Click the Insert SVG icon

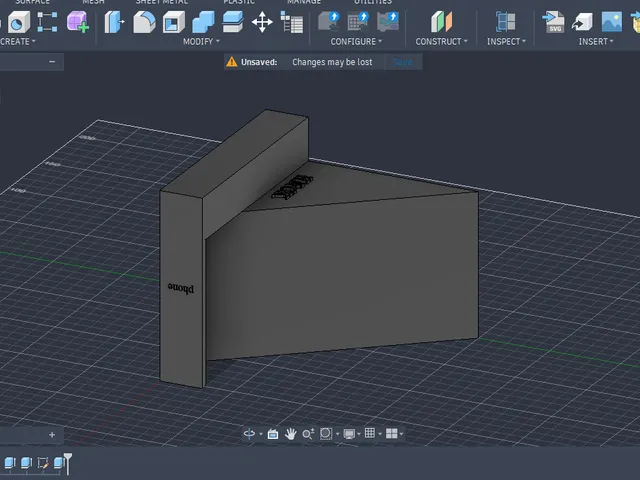tap(553, 22)
